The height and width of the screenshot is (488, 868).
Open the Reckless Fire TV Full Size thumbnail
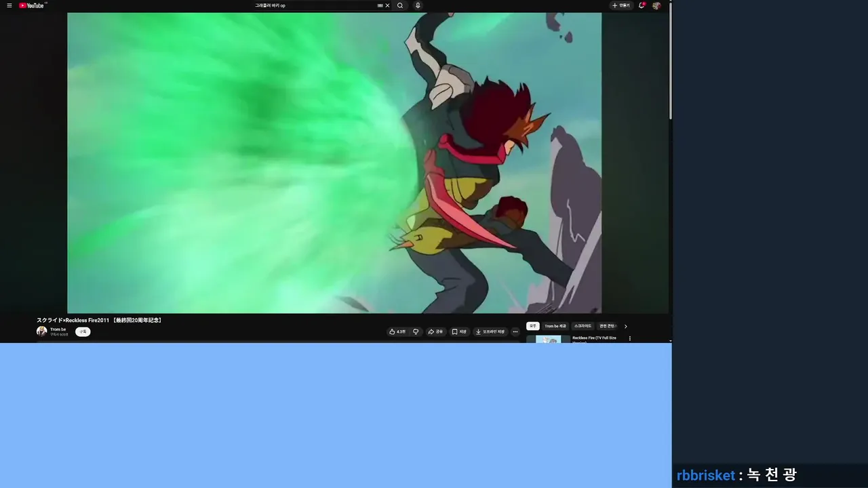(549, 339)
